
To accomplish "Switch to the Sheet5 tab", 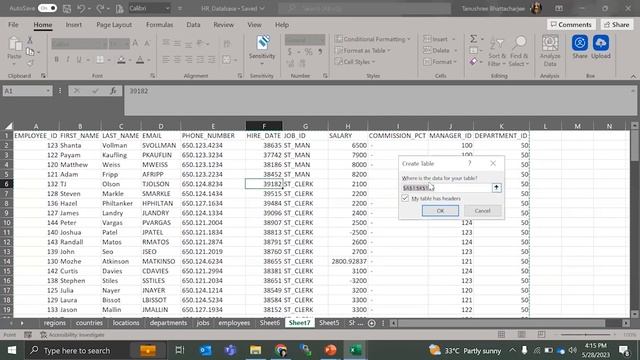I will [329, 323].
